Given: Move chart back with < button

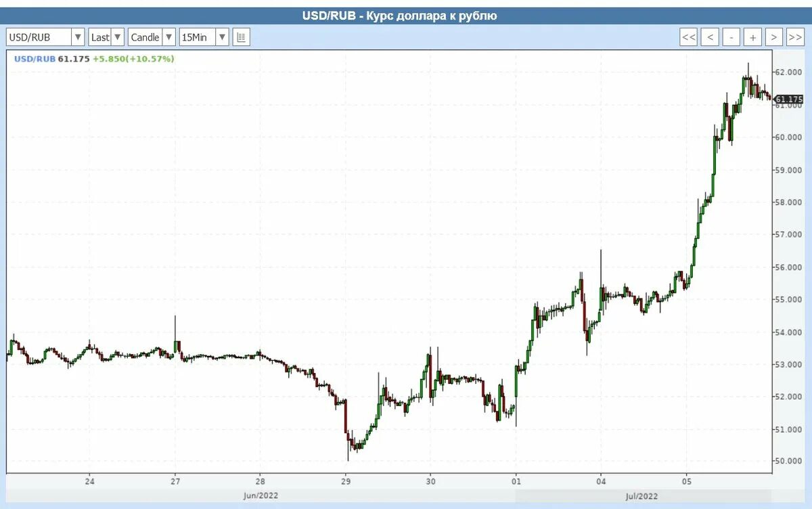Looking at the screenshot, I should click(x=710, y=37).
